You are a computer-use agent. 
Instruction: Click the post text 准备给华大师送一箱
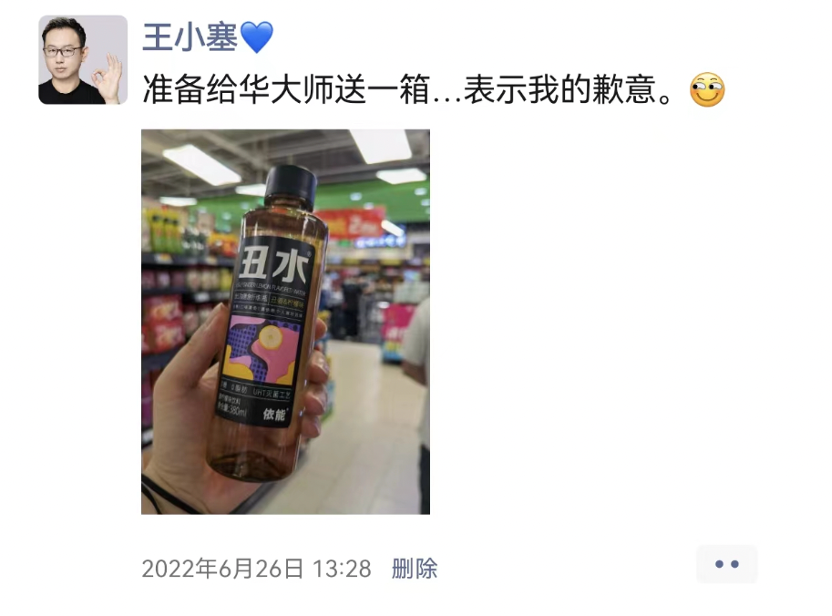(286, 90)
